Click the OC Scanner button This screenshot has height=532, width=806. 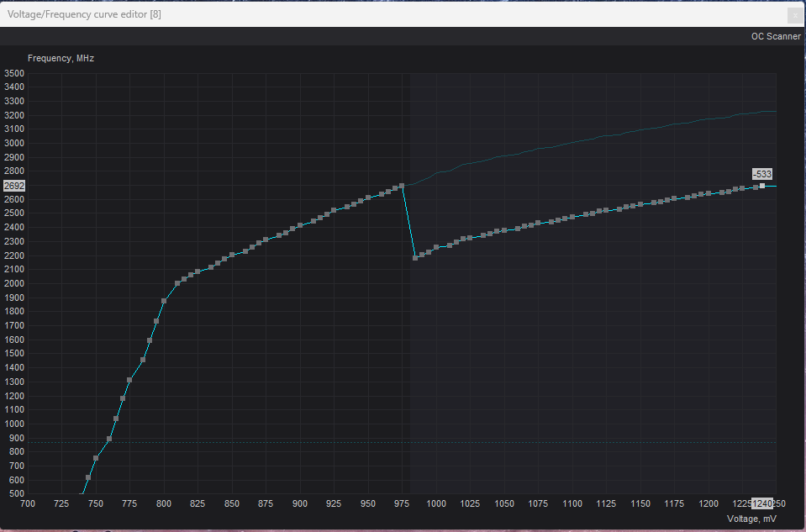(775, 36)
